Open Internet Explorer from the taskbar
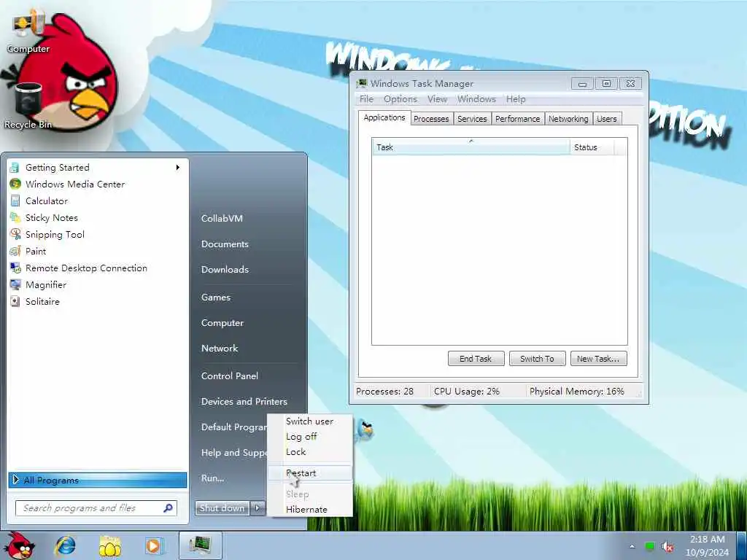 [65, 545]
